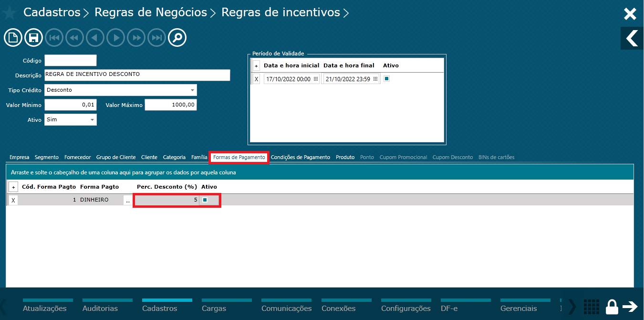Click the Código input field
644x320 pixels.
coord(71,60)
